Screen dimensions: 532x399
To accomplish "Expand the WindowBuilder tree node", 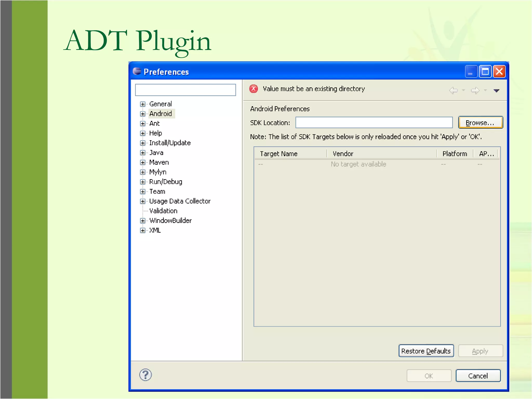I will (143, 221).
